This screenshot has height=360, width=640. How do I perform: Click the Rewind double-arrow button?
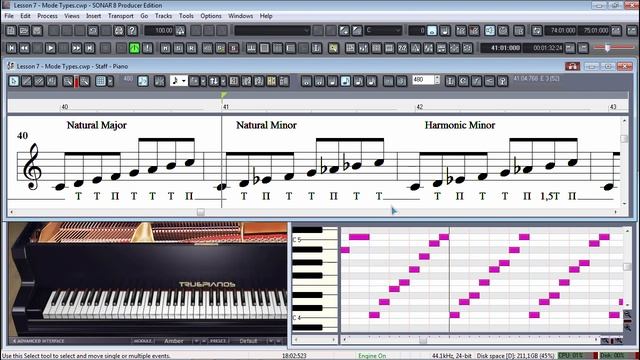24,48
